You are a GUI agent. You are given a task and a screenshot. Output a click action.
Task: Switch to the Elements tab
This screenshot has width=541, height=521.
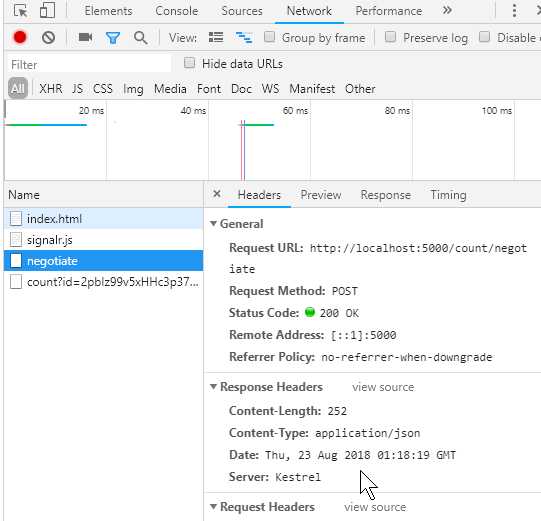[108, 11]
